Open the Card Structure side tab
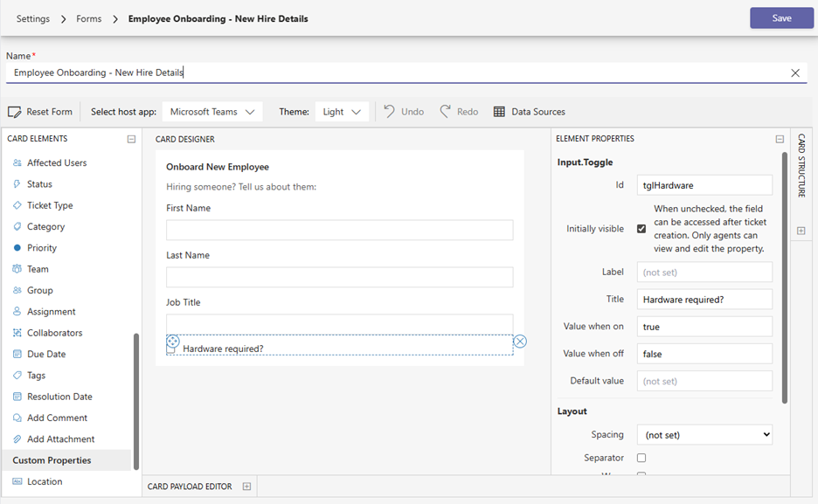The width and height of the screenshot is (818, 504). [x=801, y=165]
